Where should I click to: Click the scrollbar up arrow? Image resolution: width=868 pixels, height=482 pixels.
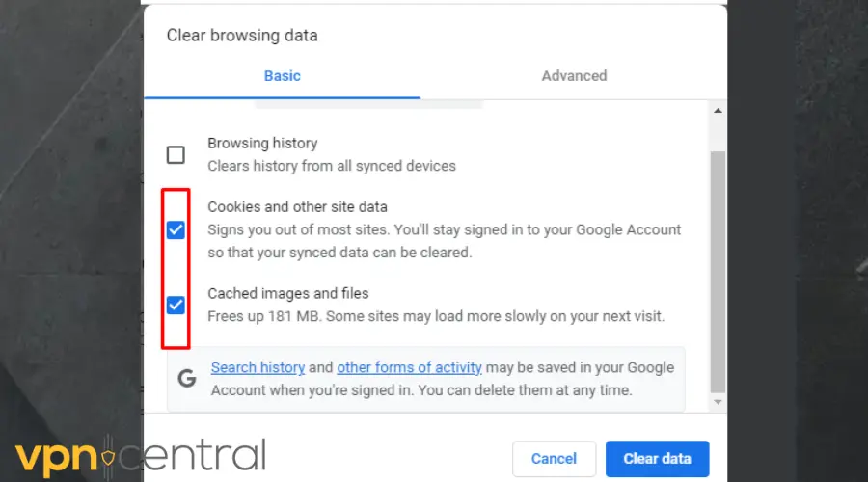click(x=718, y=112)
